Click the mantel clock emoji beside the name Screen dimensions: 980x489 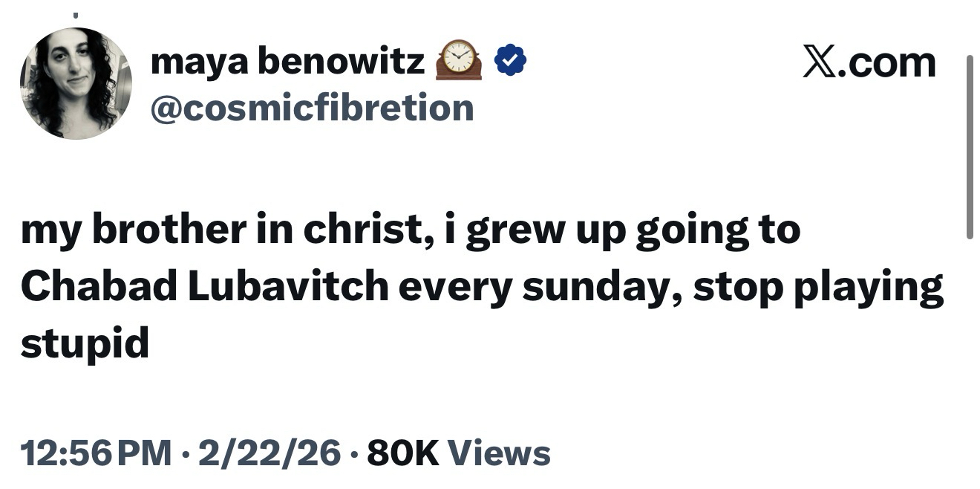tap(458, 60)
